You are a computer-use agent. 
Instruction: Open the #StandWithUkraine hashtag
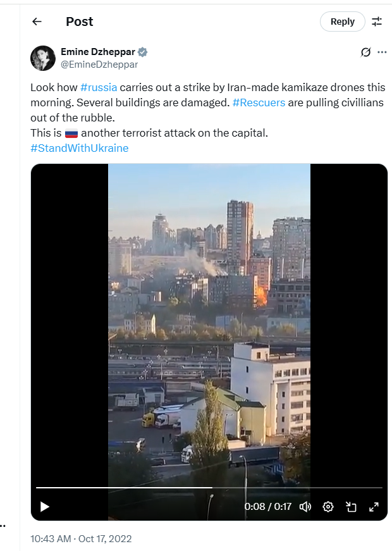[x=79, y=148]
